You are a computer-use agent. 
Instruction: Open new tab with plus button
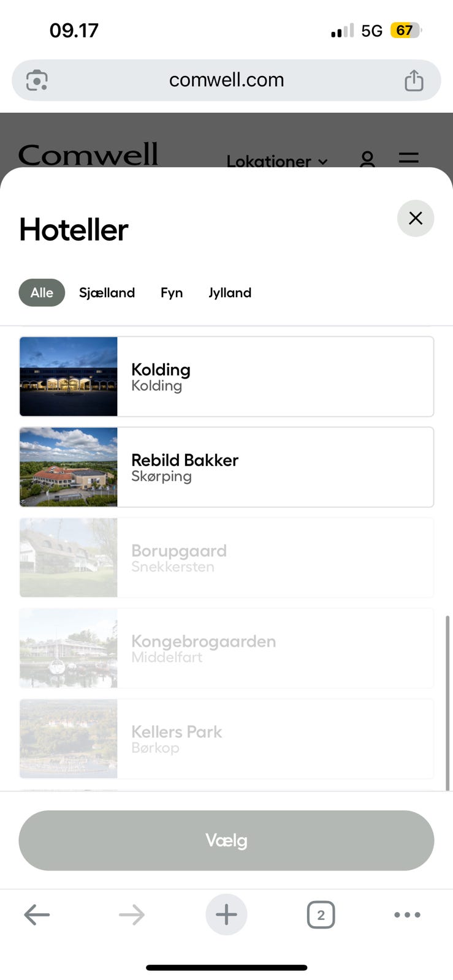(x=226, y=914)
